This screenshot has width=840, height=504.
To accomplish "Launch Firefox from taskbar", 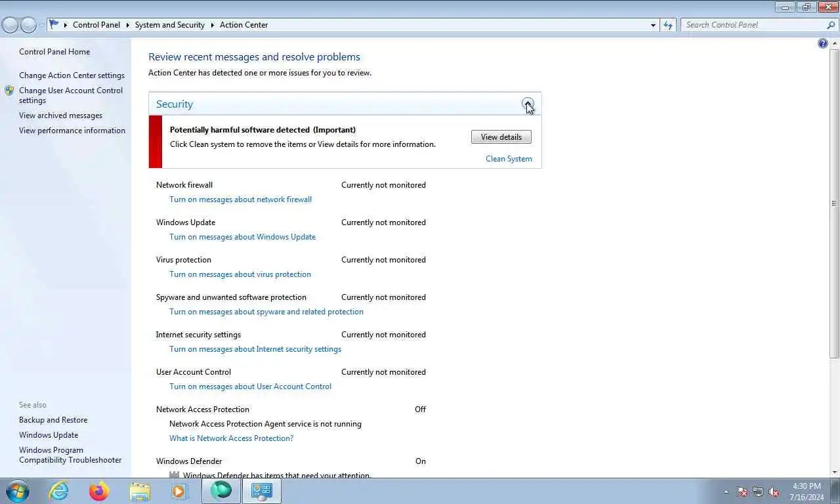I will pyautogui.click(x=99, y=491).
